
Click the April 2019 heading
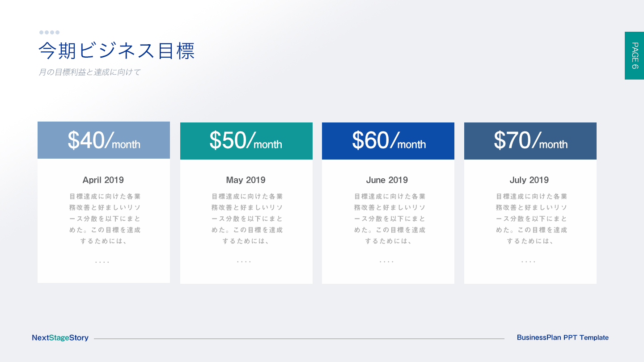coord(103,180)
